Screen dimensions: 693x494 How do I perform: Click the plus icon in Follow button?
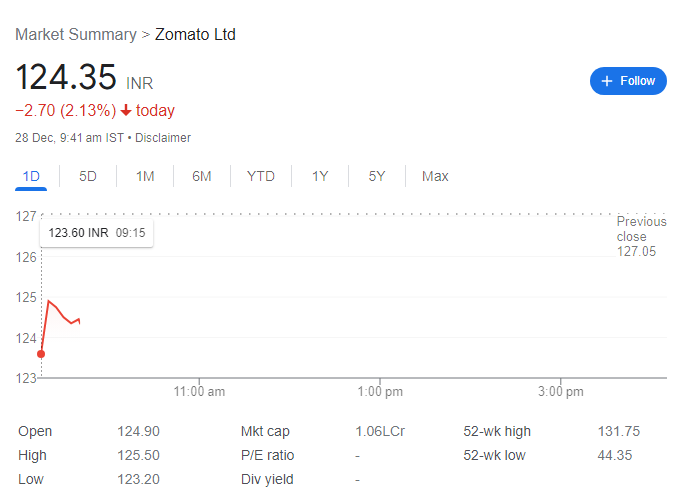[x=607, y=81]
